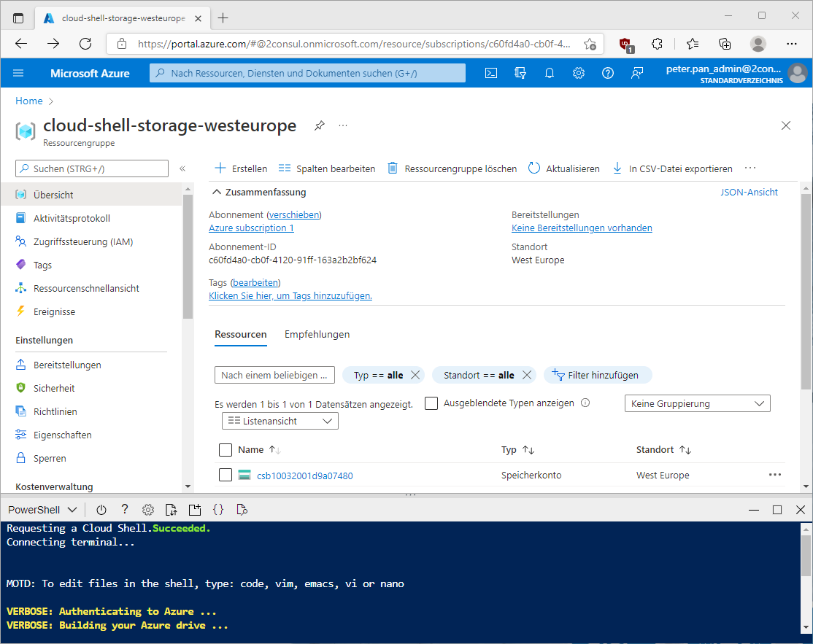Pin the resource group to dashboard
This screenshot has height=644, width=813.
320,125
